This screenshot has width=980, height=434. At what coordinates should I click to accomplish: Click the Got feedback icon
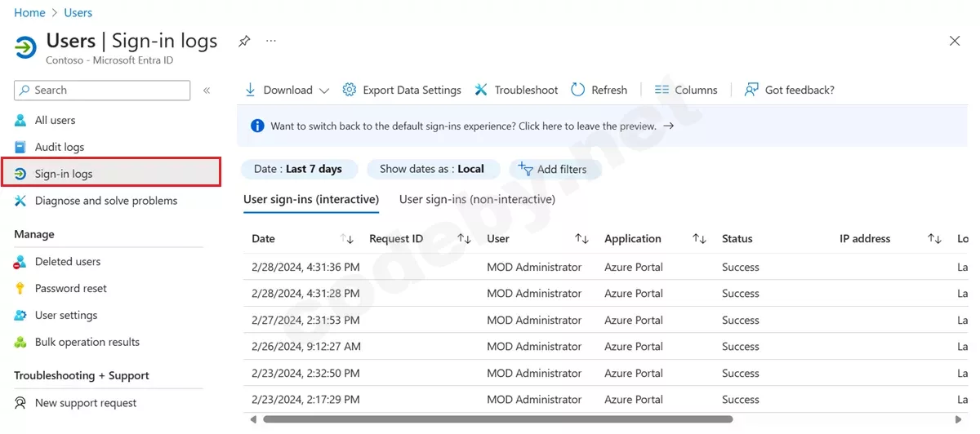tap(751, 90)
